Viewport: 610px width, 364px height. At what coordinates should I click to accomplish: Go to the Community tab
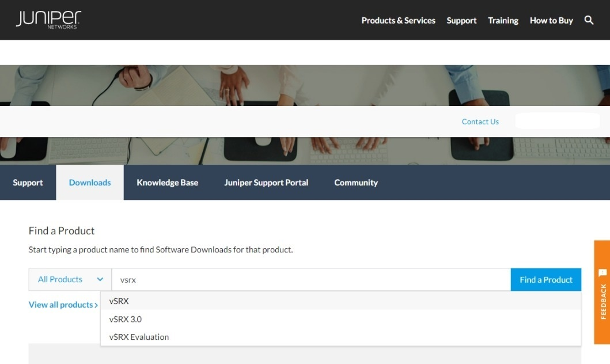pyautogui.click(x=356, y=183)
